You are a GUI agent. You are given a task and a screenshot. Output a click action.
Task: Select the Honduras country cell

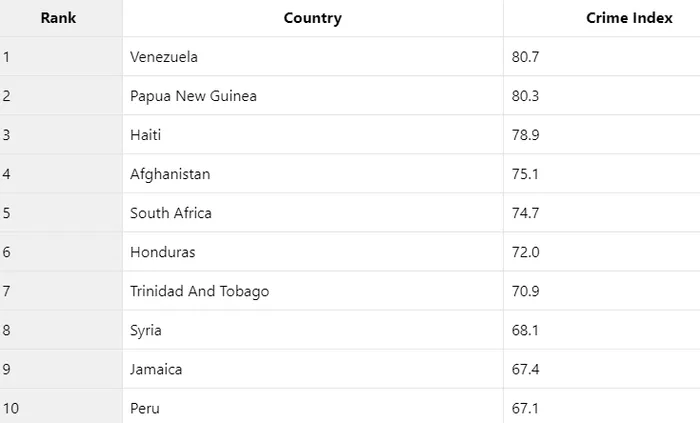point(163,252)
